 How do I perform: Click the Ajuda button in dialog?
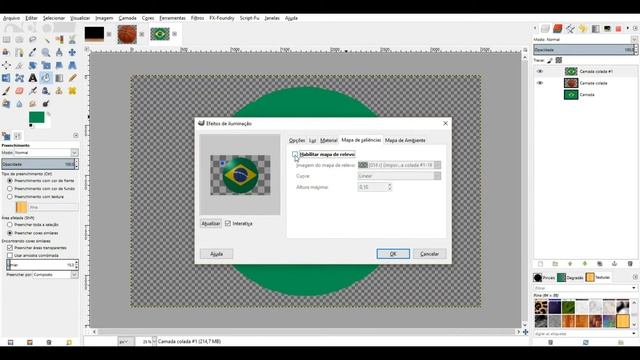pyautogui.click(x=216, y=254)
